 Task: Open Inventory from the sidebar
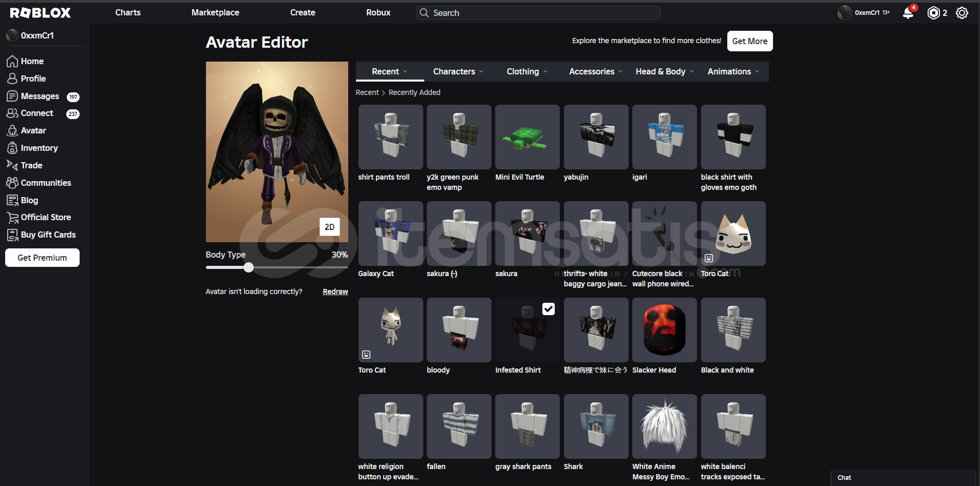click(39, 148)
